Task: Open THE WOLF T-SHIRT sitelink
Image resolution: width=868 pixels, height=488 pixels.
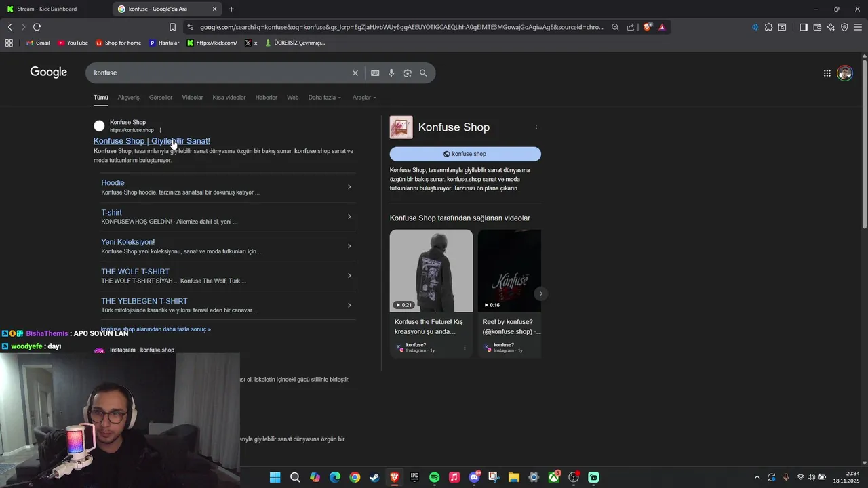Action: [x=135, y=272]
